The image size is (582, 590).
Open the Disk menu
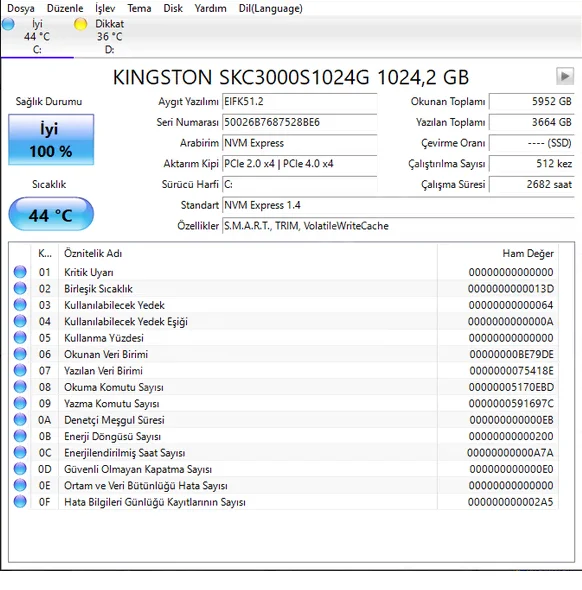(x=173, y=8)
